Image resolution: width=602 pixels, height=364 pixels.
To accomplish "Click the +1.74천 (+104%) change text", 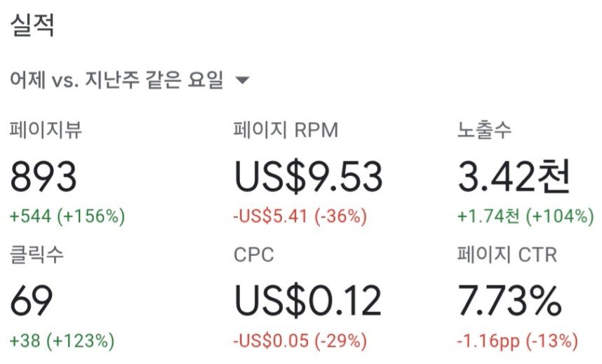I will pos(526,216).
